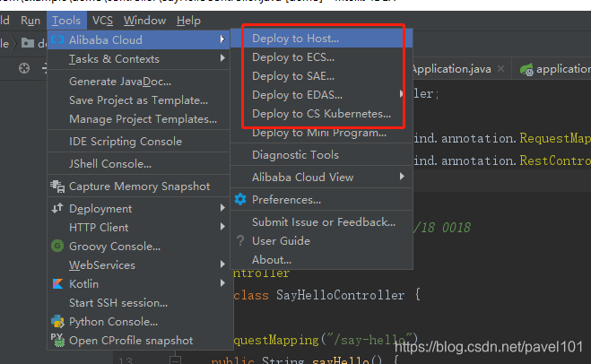This screenshot has width=591, height=364.
Task: Open Preferences... in Alibaba Cloud submenu
Action: (321, 200)
